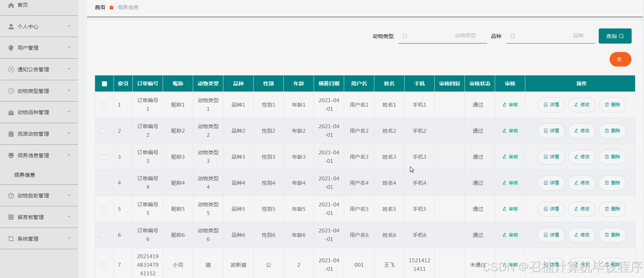The image size is (644, 278).
Task: Click the 审核 edit icon for row 1
Action: click(x=505, y=105)
